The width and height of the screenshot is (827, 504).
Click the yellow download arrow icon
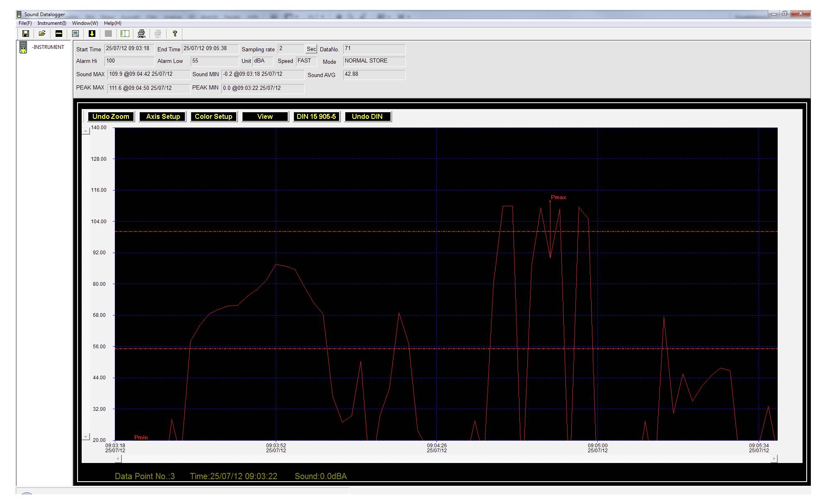[x=92, y=34]
